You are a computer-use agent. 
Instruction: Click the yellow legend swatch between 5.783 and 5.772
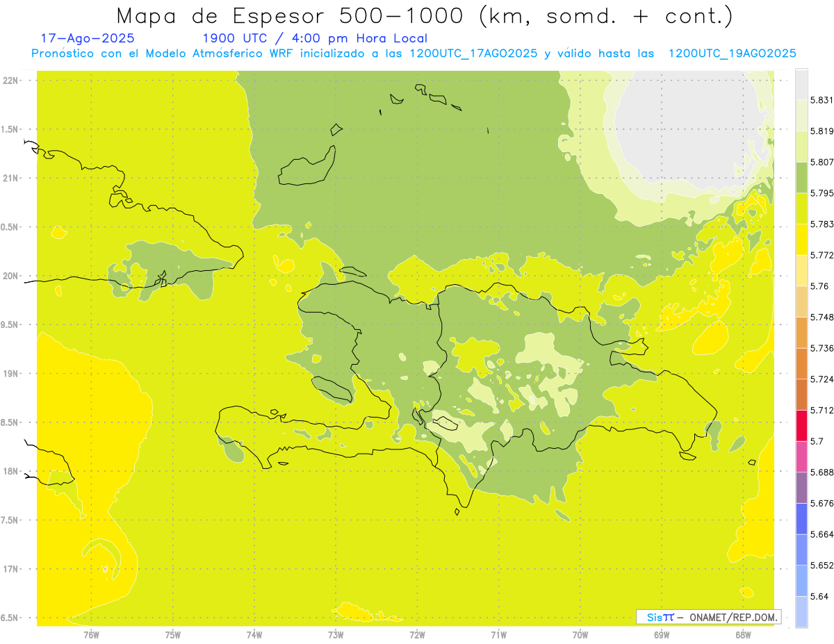pyautogui.click(x=801, y=239)
